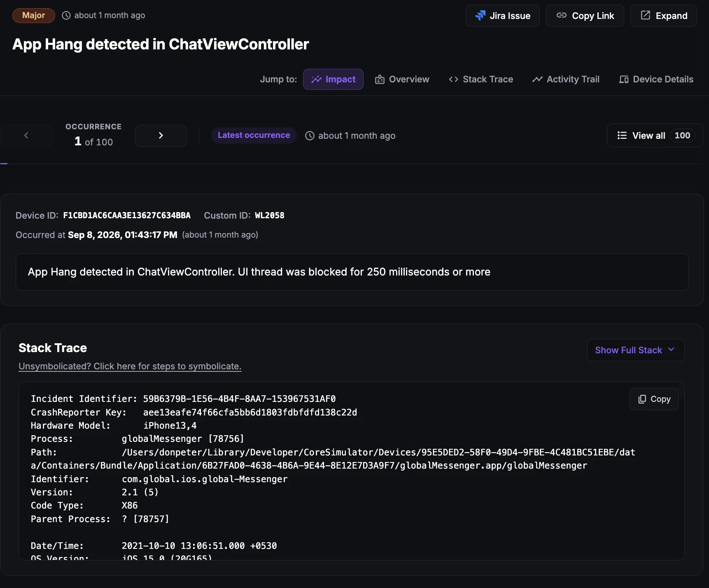Image resolution: width=709 pixels, height=588 pixels.
Task: Open the Show Full Stack dropdown
Action: [x=635, y=350]
